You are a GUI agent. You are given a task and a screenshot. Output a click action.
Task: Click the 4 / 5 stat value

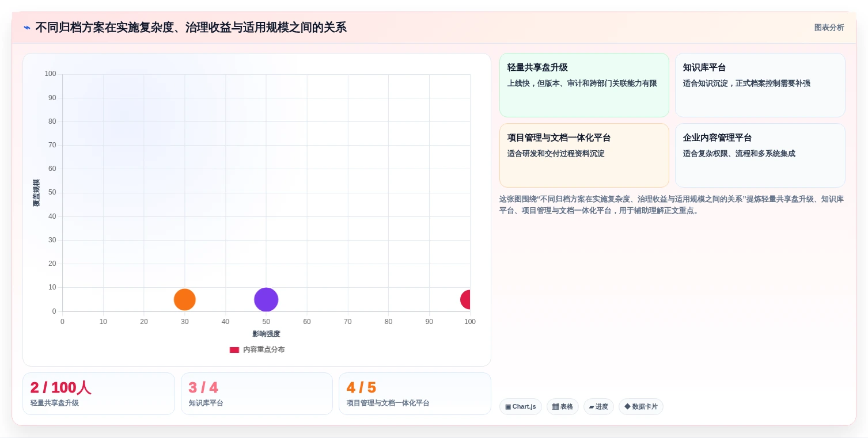point(361,388)
